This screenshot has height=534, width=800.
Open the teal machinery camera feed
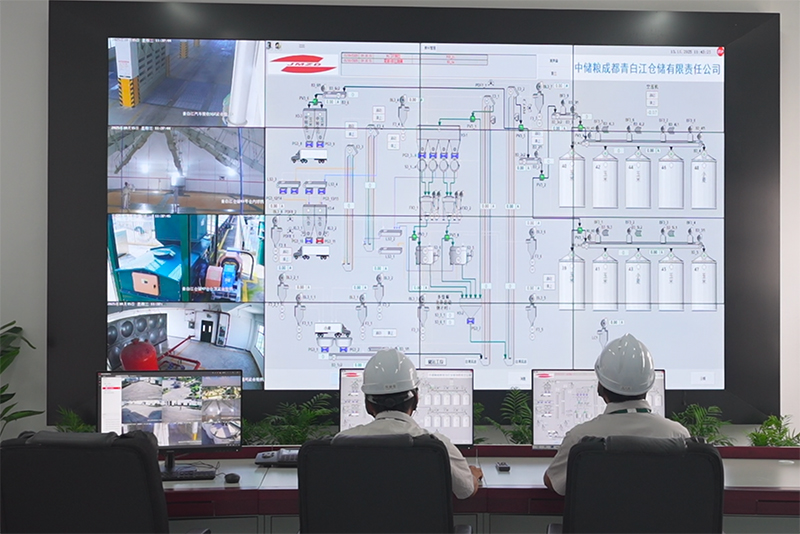(185, 257)
